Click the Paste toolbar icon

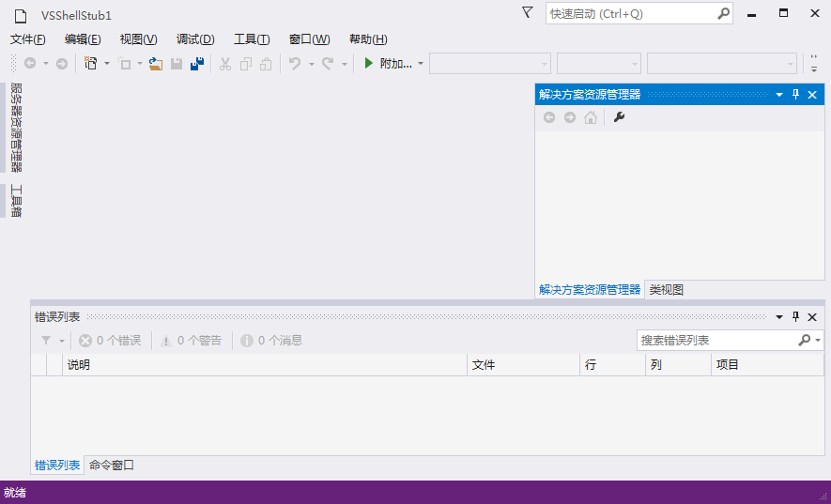(266, 64)
